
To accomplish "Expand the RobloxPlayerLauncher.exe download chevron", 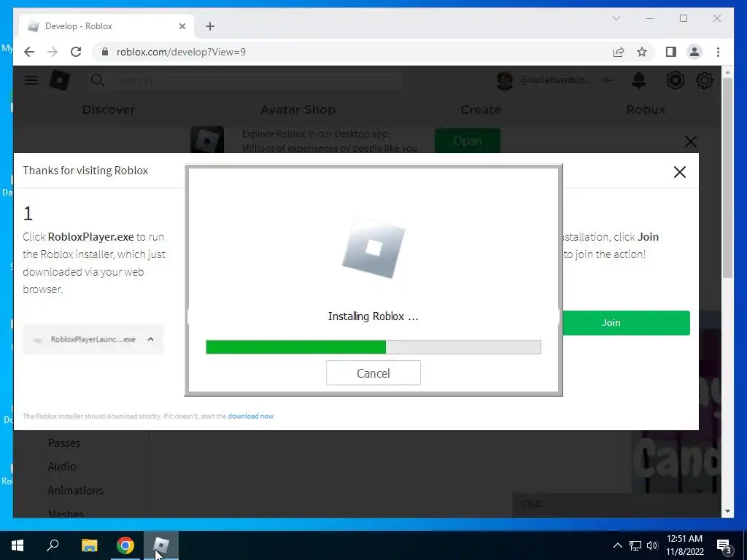I will click(150, 339).
